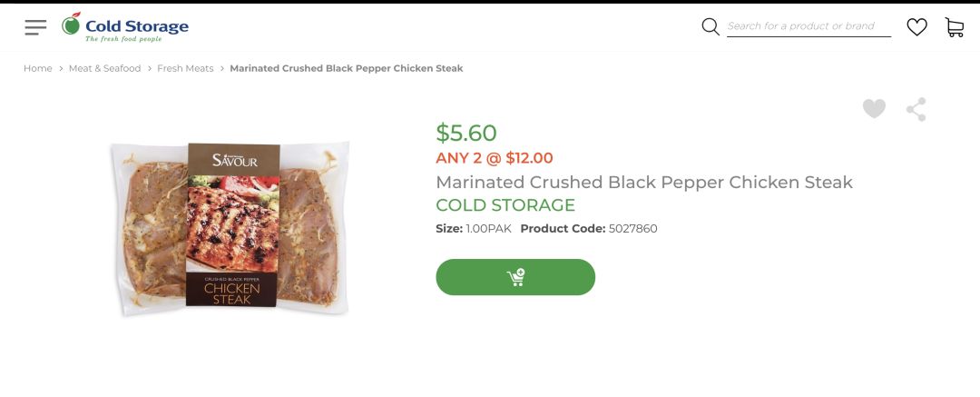
Task: Enlarge the chicken steak product image
Action: [231, 227]
